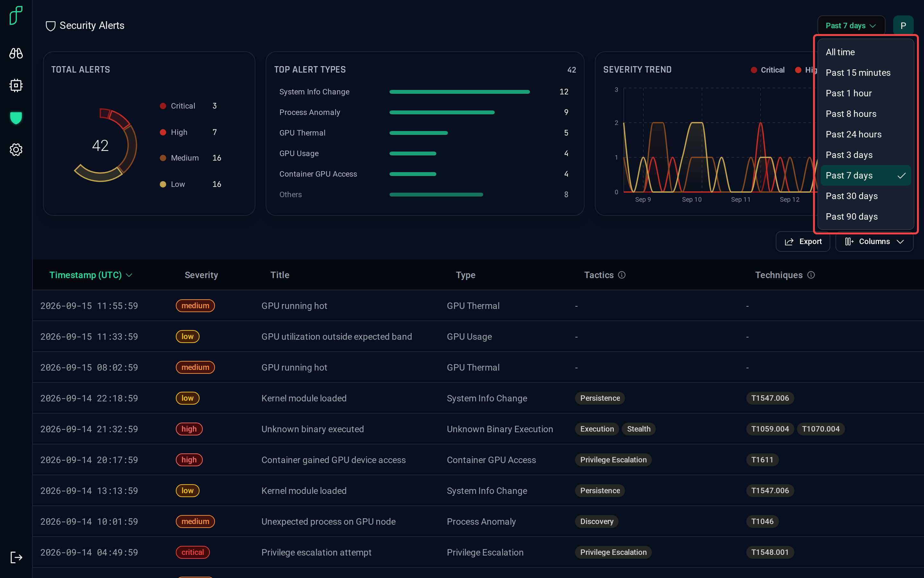
Task: Click the Medium severity dot in Total Alerts
Action: coord(163,158)
